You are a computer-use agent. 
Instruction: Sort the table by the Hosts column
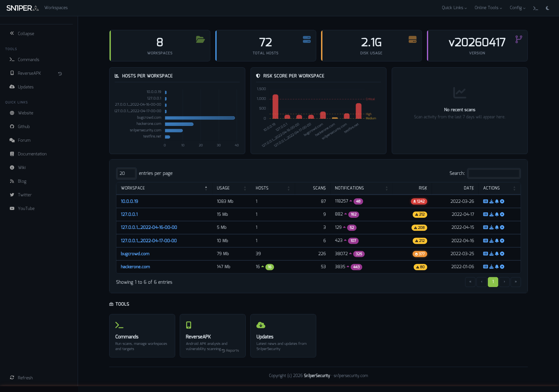click(262, 188)
